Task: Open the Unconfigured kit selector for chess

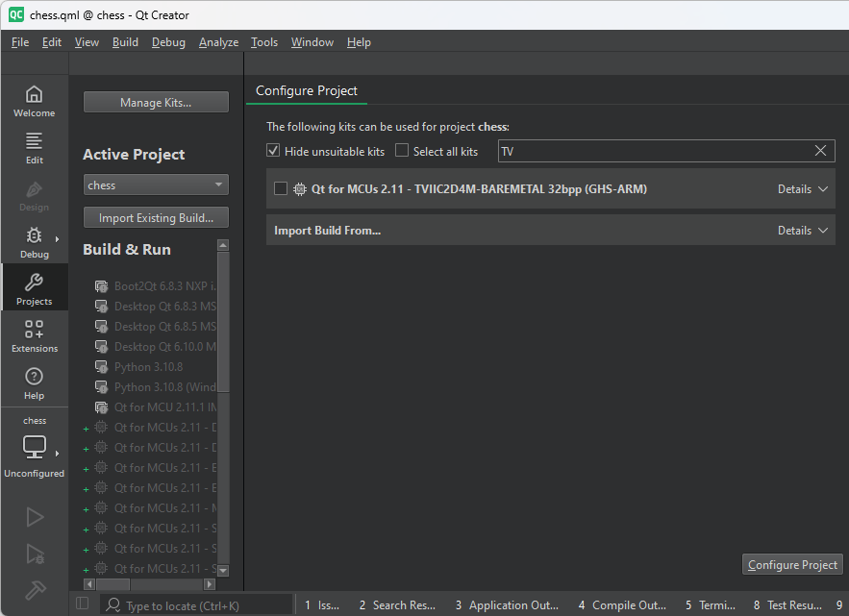Action: click(34, 447)
